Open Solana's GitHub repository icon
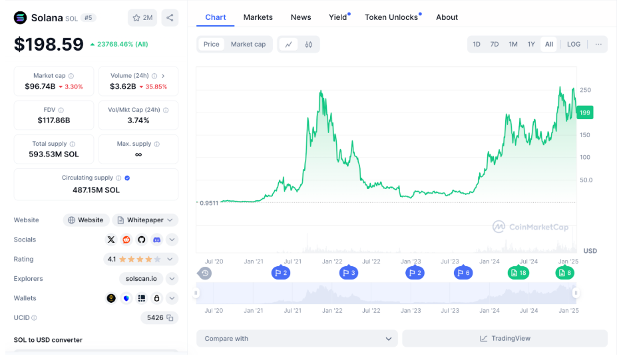621x364 pixels. [x=142, y=240]
